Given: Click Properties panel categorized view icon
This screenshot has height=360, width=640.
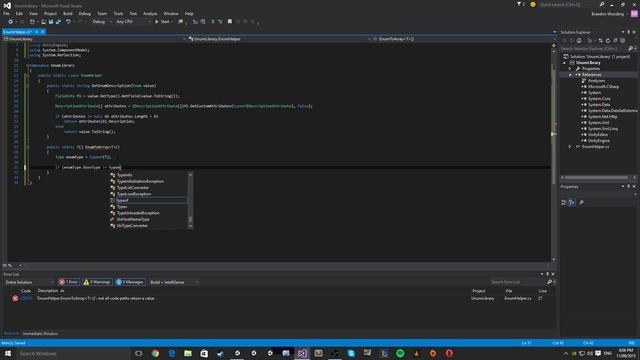Looking at the screenshot, I should coord(564,202).
